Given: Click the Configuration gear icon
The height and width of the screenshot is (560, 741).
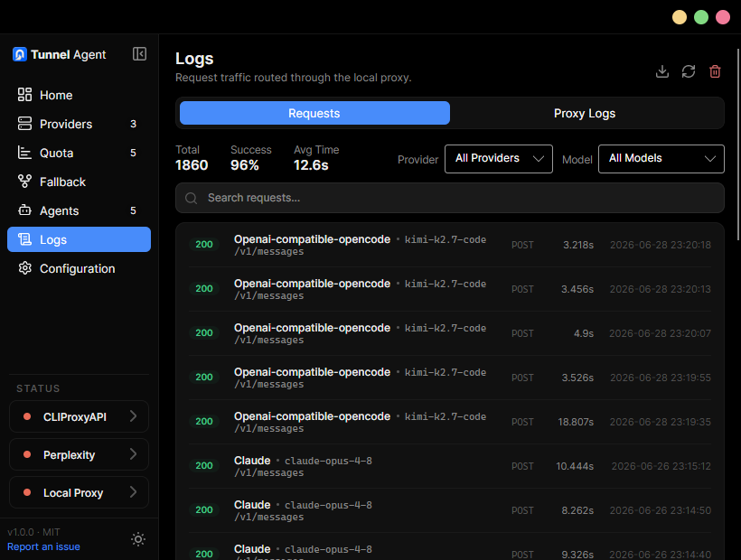Looking at the screenshot, I should [x=24, y=268].
